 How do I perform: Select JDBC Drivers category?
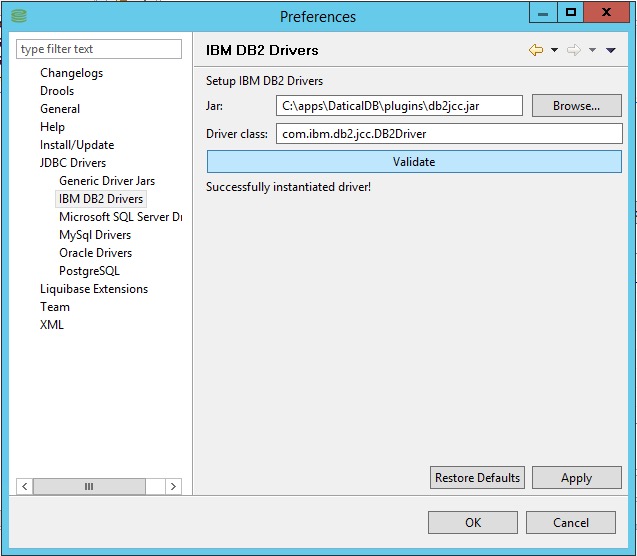click(73, 163)
